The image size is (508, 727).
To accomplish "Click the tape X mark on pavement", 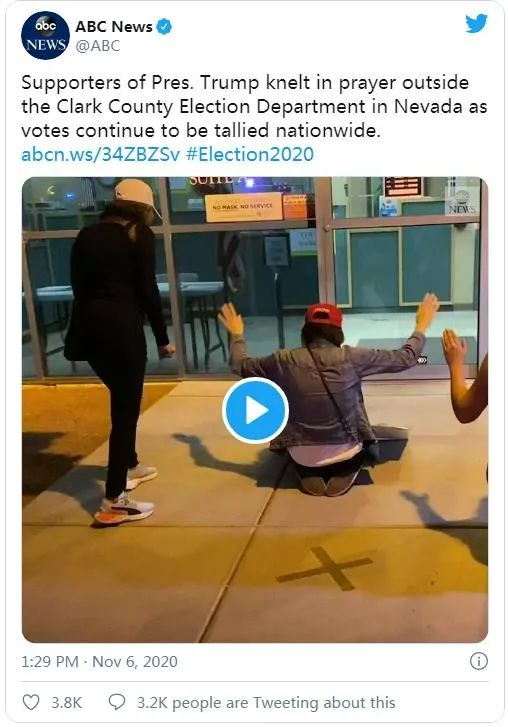I will (x=325, y=568).
